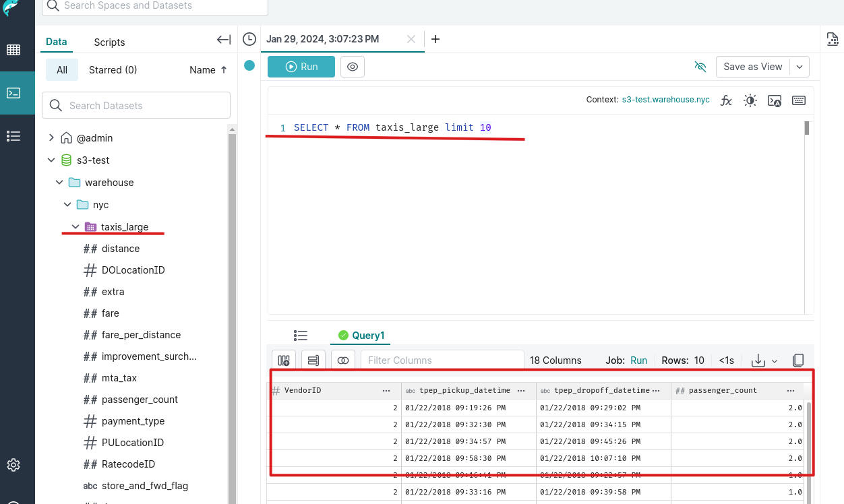Screen dimensions: 844x504
Task: Switch to the Scripts tab
Action: coord(109,42)
